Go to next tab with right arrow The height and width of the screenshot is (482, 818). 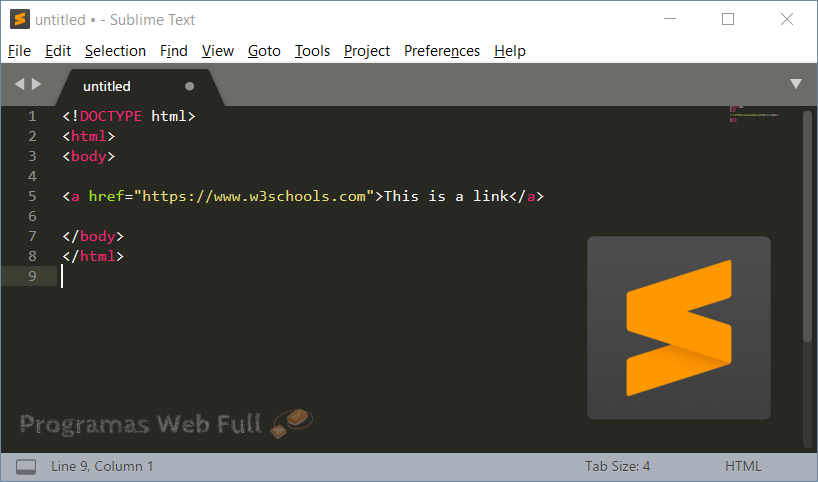pyautogui.click(x=37, y=84)
